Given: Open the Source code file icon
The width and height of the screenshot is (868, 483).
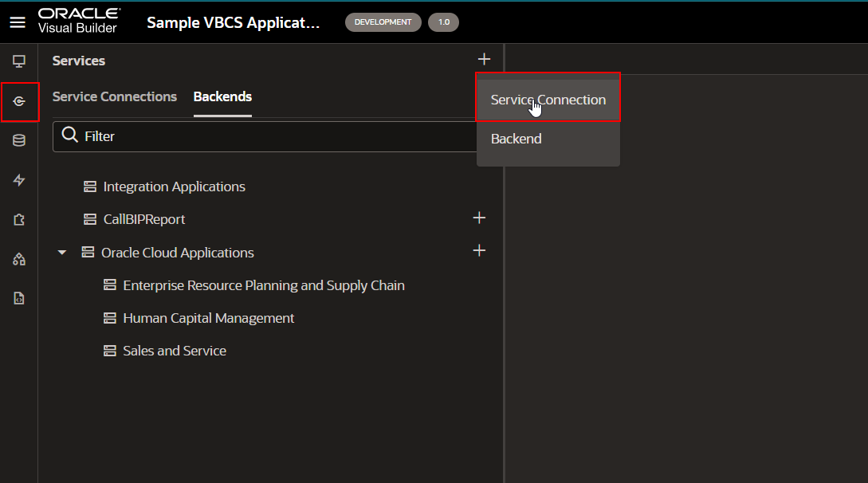Looking at the screenshot, I should pos(19,298).
